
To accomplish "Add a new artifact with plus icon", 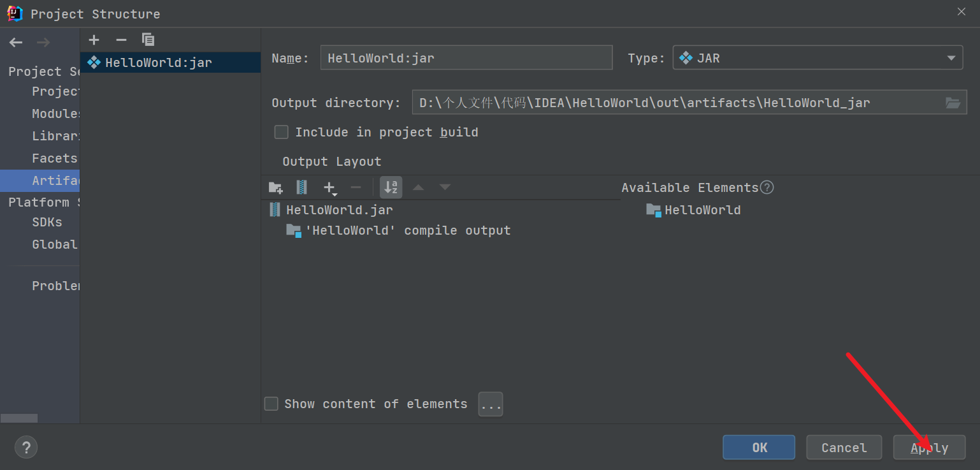I will pyautogui.click(x=94, y=40).
